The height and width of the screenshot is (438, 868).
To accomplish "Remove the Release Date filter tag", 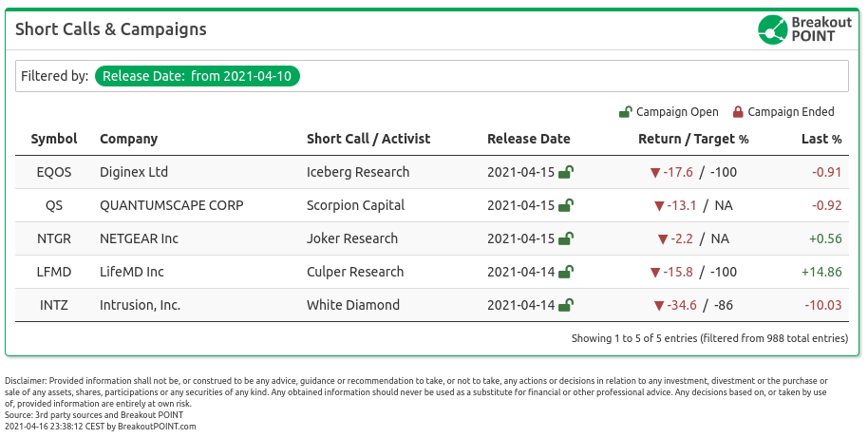I will pos(198,76).
